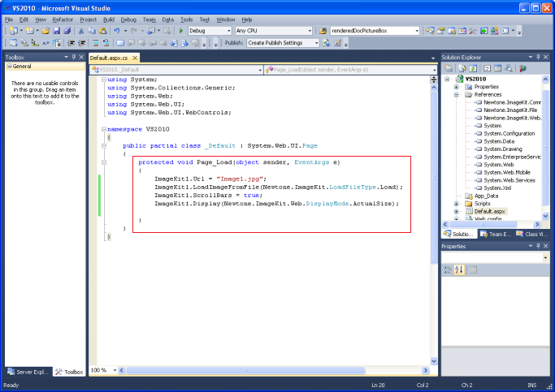The width and height of the screenshot is (555, 392).
Task: Click the Save All icon
Action: (67, 31)
